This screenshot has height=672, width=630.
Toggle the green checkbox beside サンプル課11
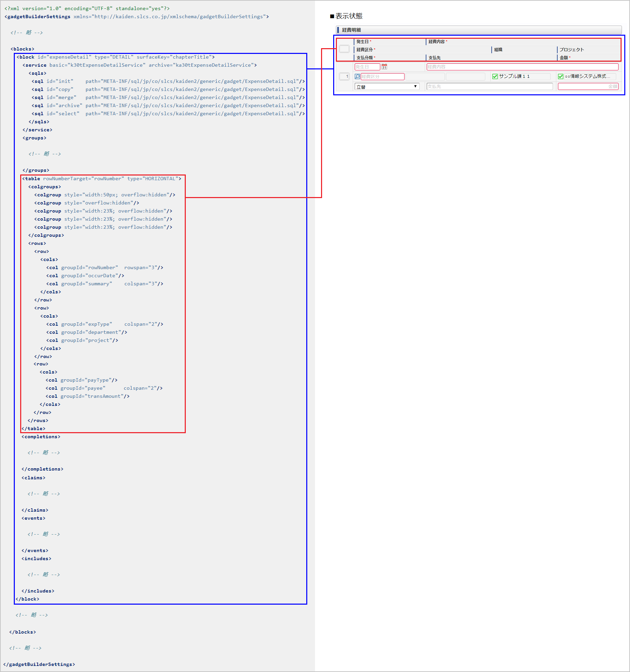point(495,76)
